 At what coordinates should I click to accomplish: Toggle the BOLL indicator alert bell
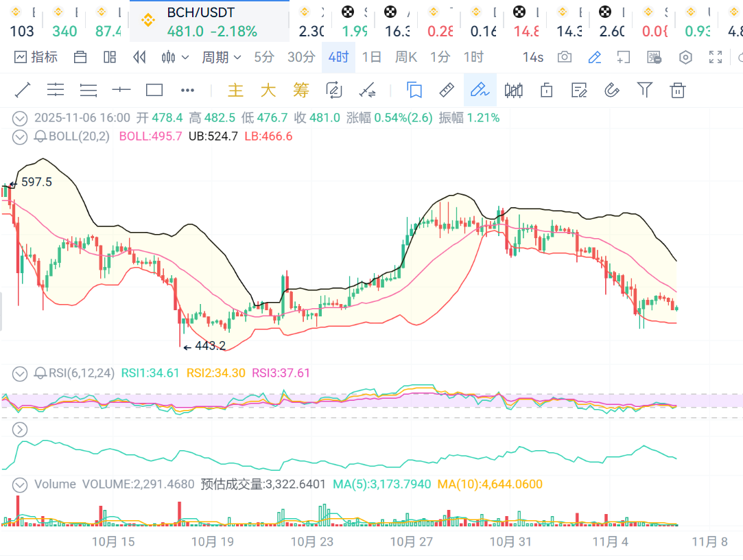[x=40, y=137]
